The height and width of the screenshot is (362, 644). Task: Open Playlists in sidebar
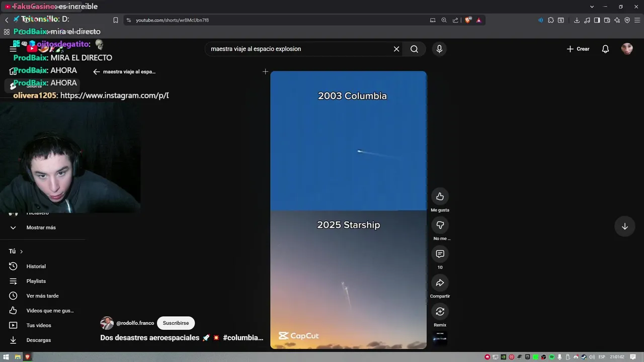36,281
